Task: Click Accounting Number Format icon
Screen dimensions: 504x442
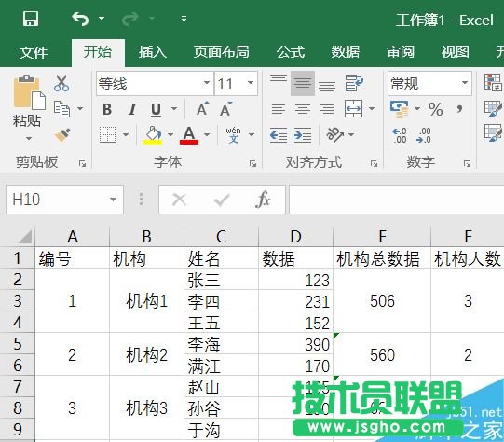Action: pyautogui.click(x=400, y=109)
